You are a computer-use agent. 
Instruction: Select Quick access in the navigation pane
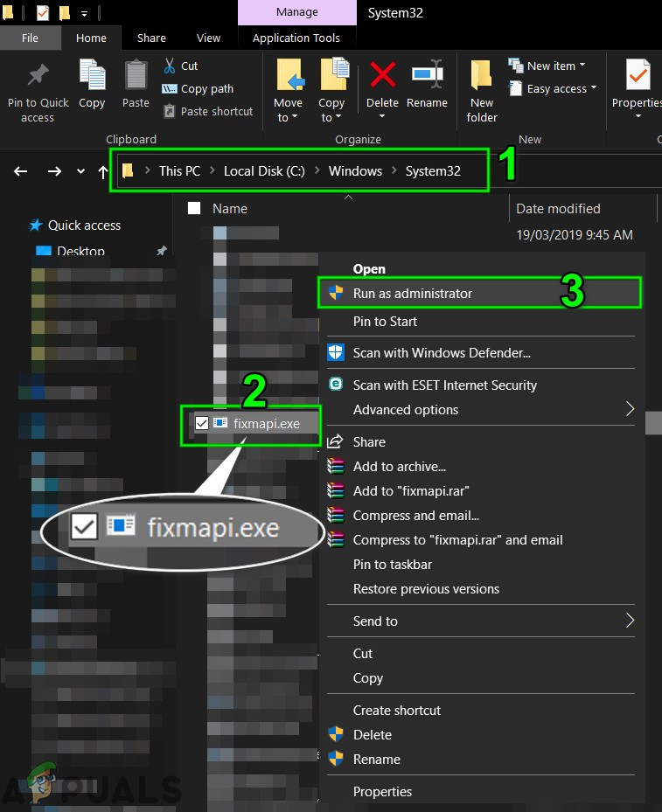[85, 226]
